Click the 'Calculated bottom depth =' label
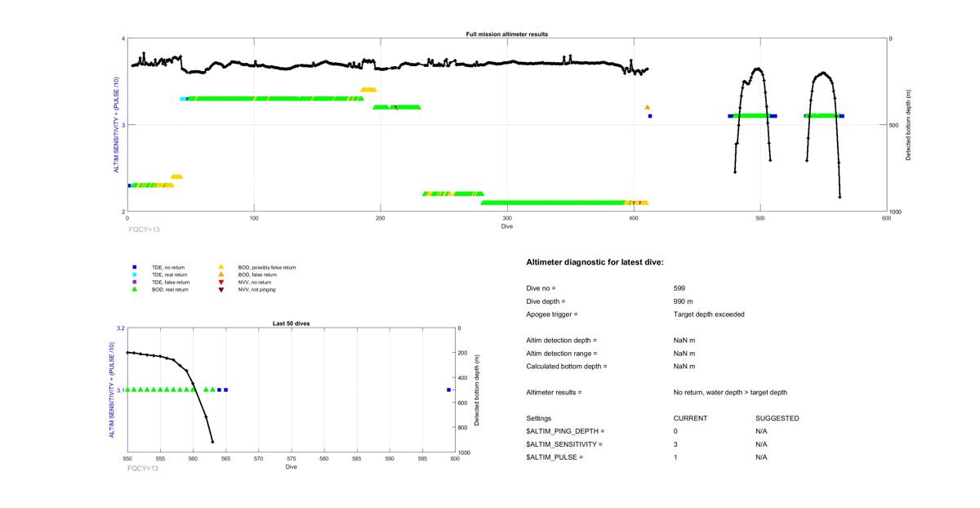 pos(568,366)
